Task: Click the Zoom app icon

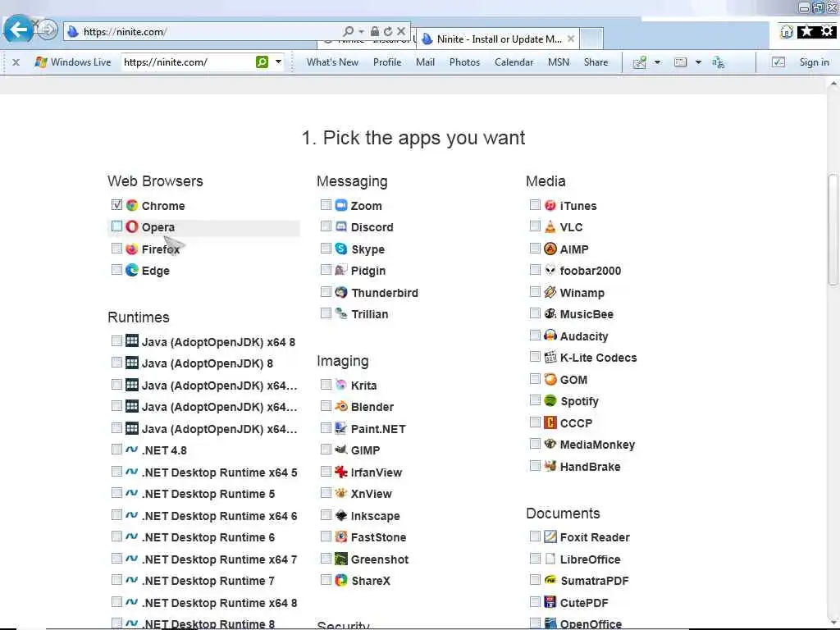Action: (x=341, y=205)
